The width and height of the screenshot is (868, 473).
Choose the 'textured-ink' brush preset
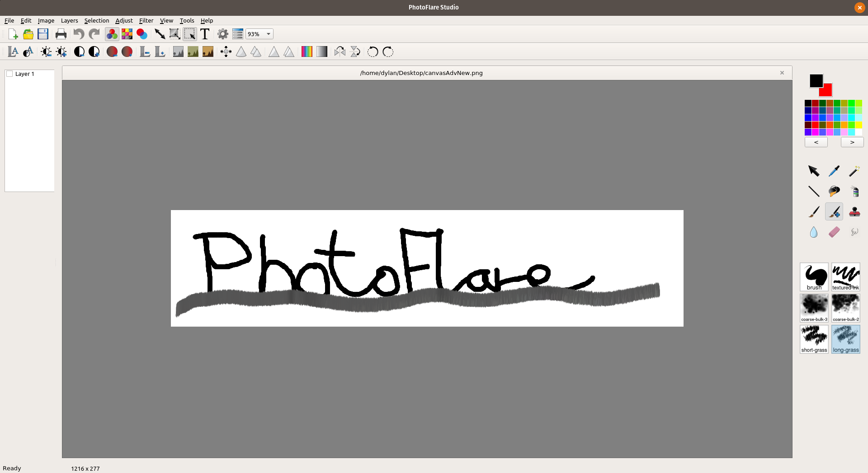point(846,277)
